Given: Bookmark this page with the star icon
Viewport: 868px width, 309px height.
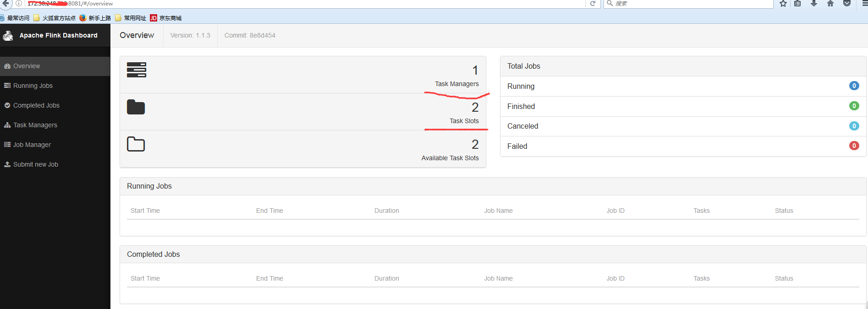Looking at the screenshot, I should point(783,3).
